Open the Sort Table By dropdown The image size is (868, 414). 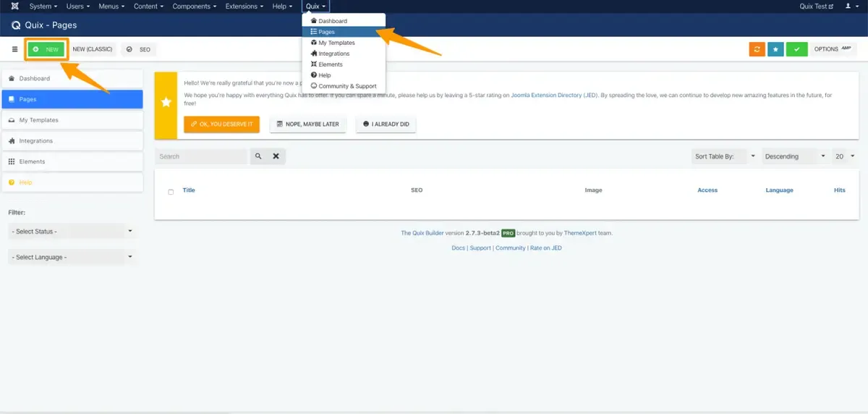724,156
